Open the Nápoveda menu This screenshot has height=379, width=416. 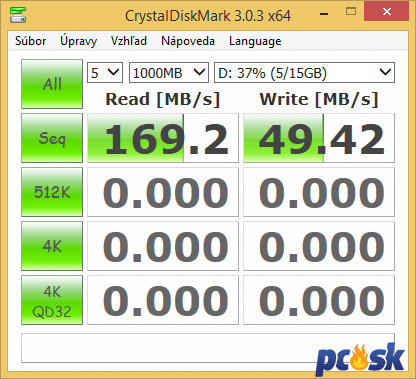[188, 41]
